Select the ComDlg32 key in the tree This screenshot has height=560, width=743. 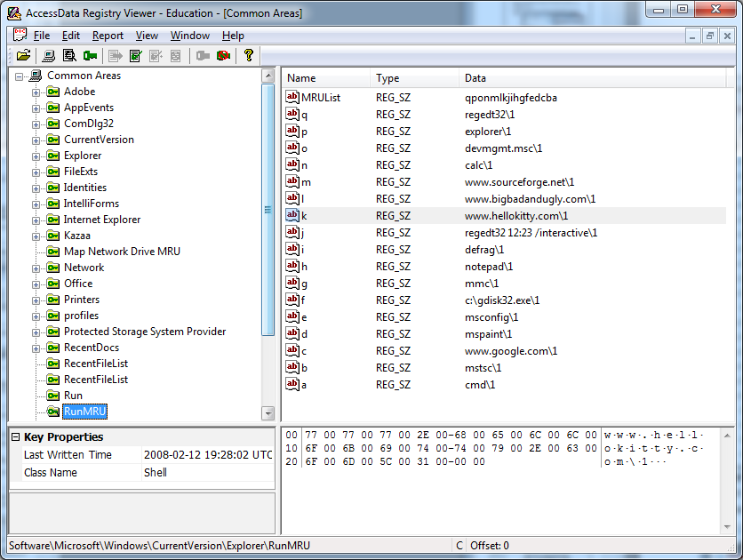89,124
